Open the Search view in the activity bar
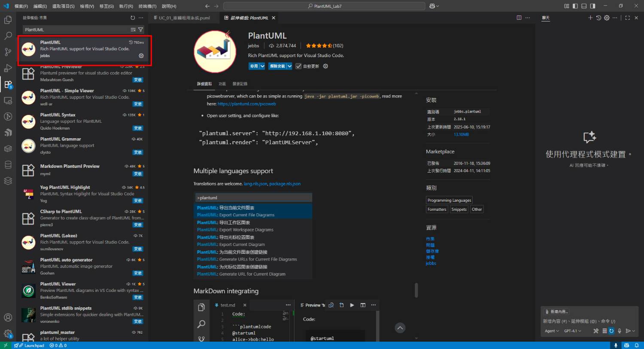Viewport: 644px width, 349px height. [x=8, y=36]
